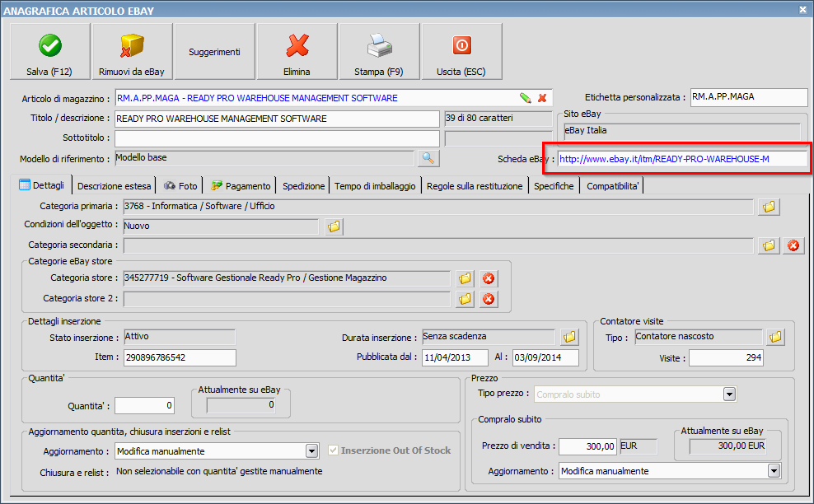814x504 pixels.
Task: Click folder icon for Categoria primaria
Action: click(x=769, y=207)
